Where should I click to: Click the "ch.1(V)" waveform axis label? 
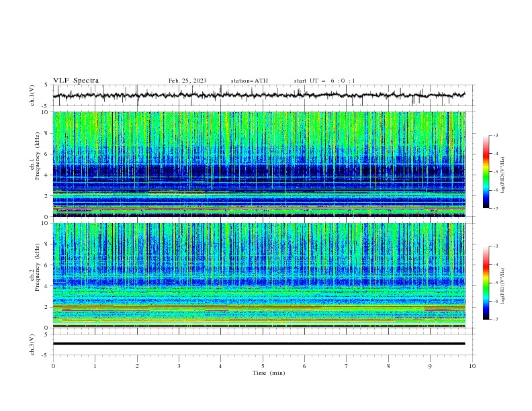pyautogui.click(x=32, y=95)
